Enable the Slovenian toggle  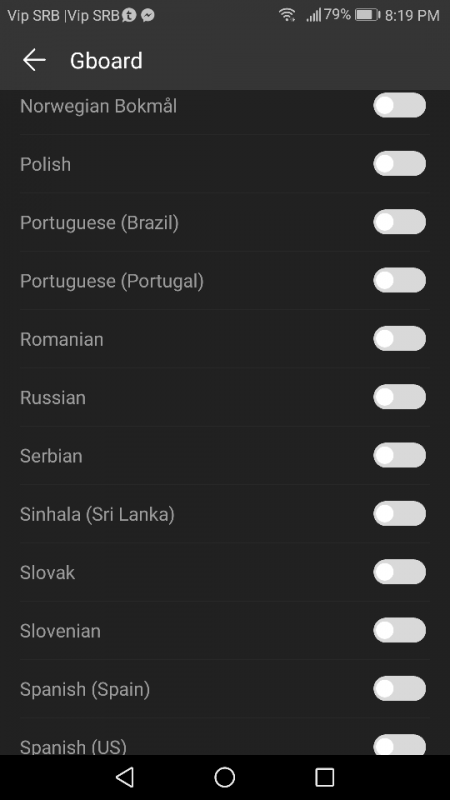399,630
